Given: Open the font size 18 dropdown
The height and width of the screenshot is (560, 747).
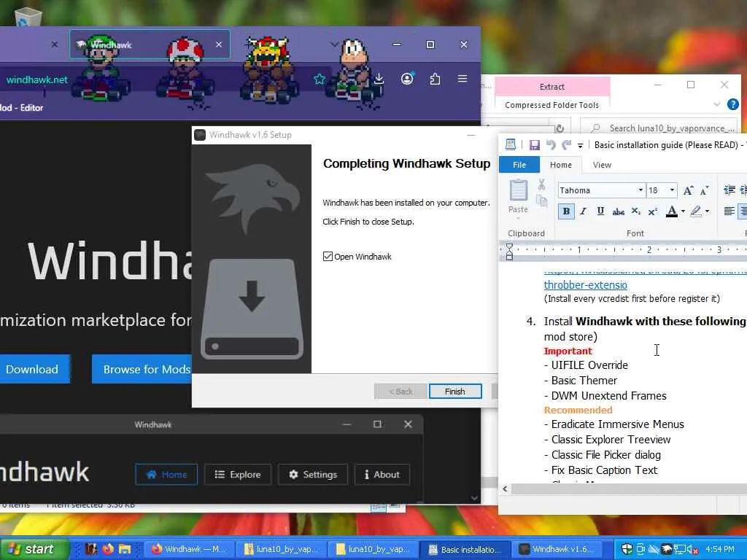Looking at the screenshot, I should pyautogui.click(x=672, y=190).
